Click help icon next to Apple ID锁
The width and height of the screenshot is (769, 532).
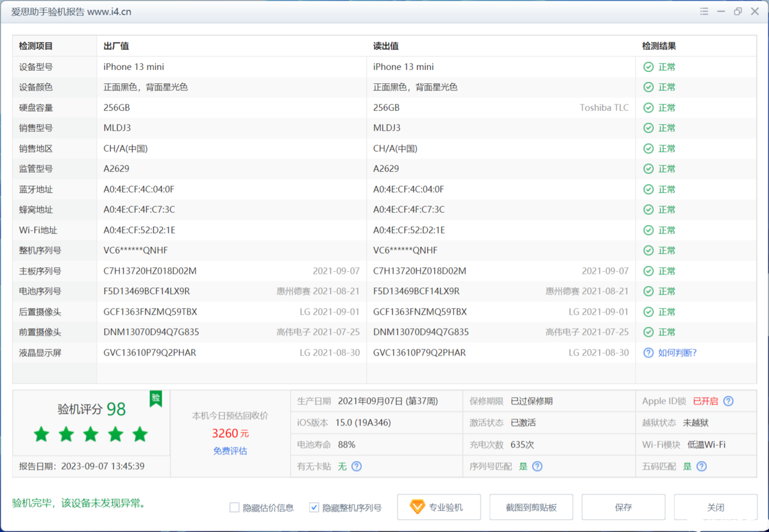[729, 401]
